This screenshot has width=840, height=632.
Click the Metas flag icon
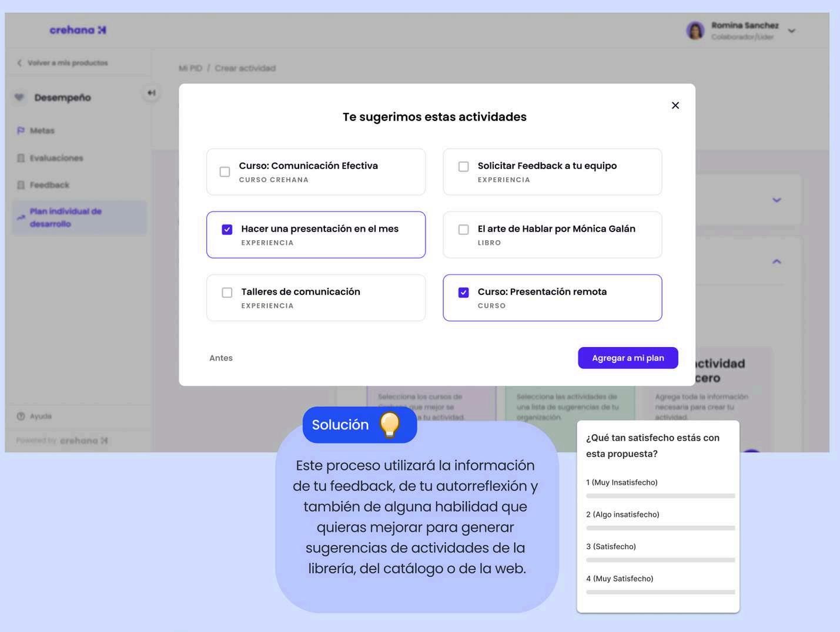[x=21, y=130]
